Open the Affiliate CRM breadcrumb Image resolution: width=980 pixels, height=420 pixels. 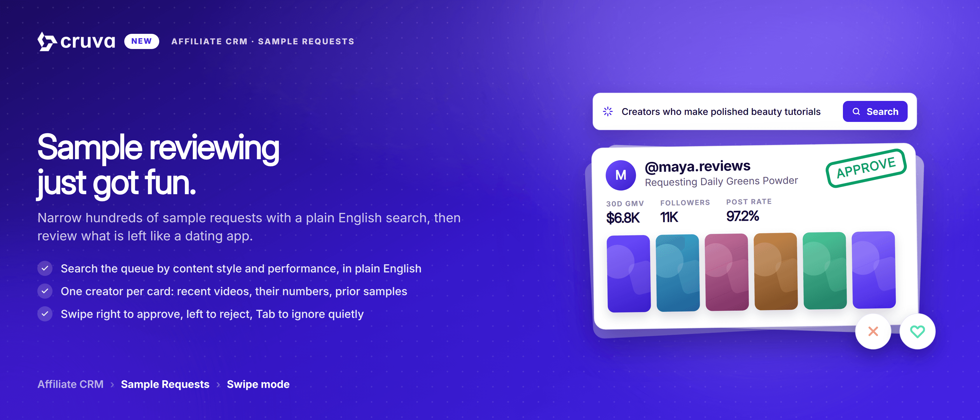click(x=70, y=384)
